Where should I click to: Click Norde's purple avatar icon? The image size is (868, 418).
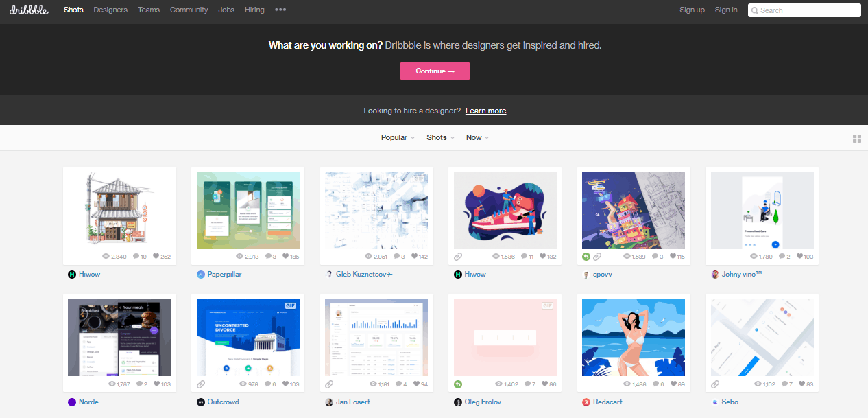[x=72, y=402]
